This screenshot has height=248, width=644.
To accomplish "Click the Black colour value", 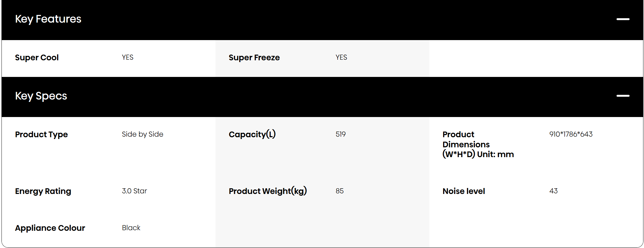I will coord(131,228).
